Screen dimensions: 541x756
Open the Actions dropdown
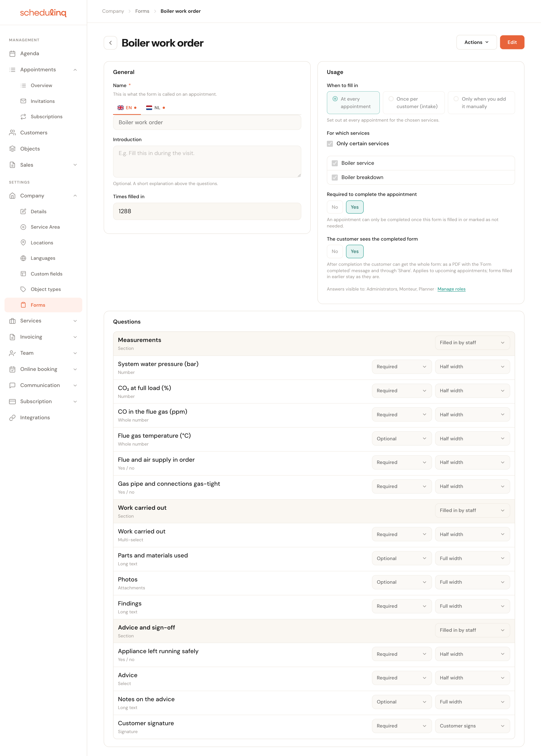(476, 42)
